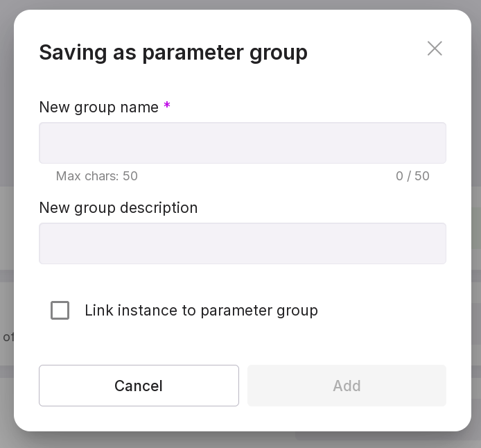
Task: Click the New group name input field
Action: [243, 143]
